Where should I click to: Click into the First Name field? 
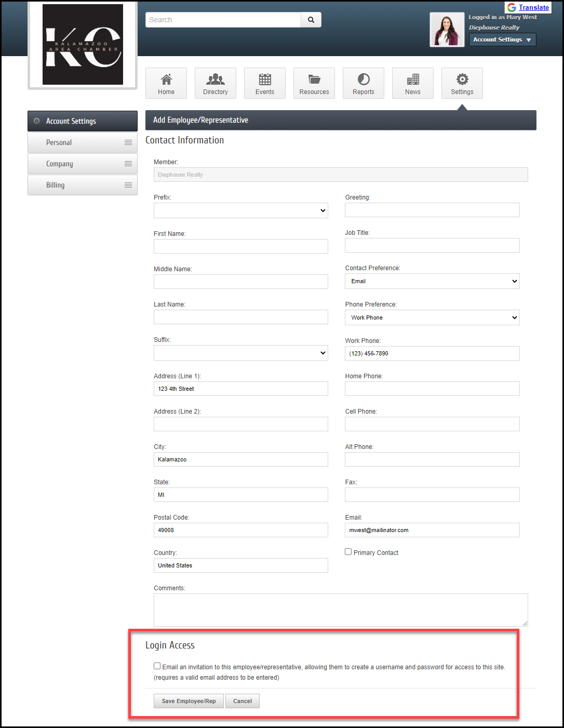point(241,246)
